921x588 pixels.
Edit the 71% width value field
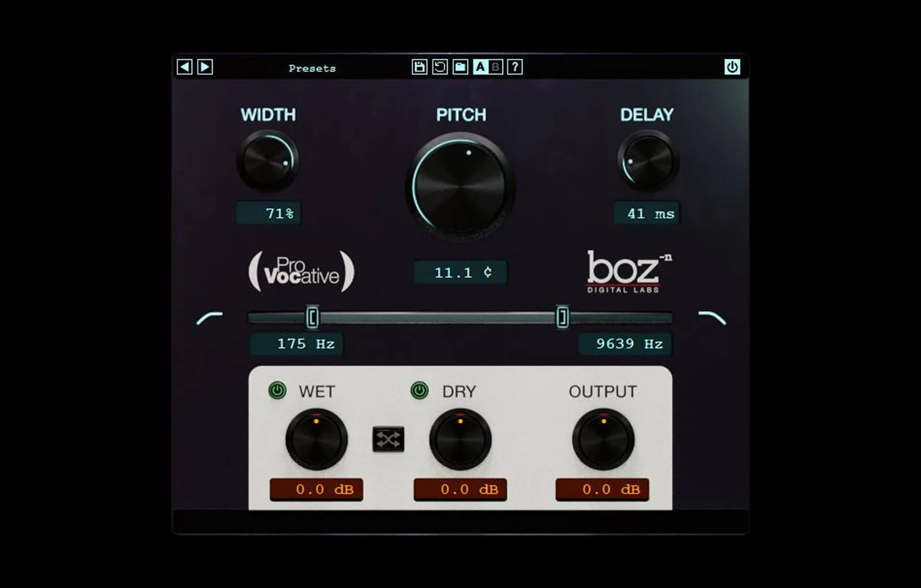click(268, 213)
